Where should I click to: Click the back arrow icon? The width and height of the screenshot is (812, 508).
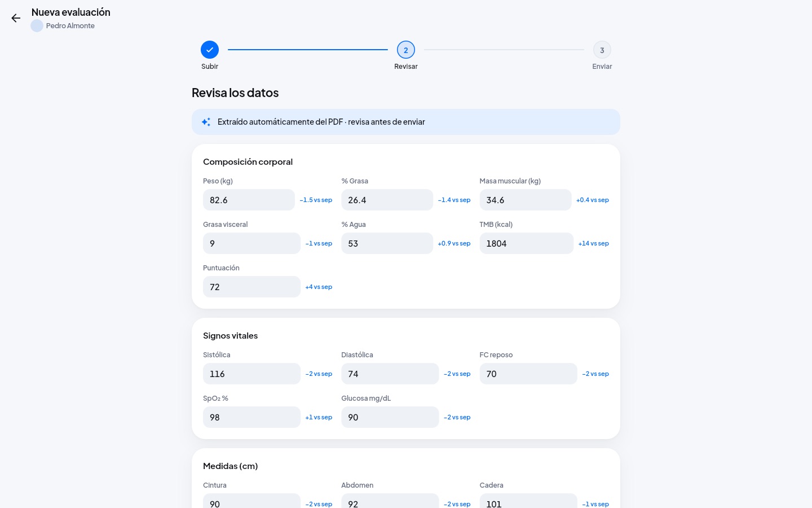coord(16,18)
